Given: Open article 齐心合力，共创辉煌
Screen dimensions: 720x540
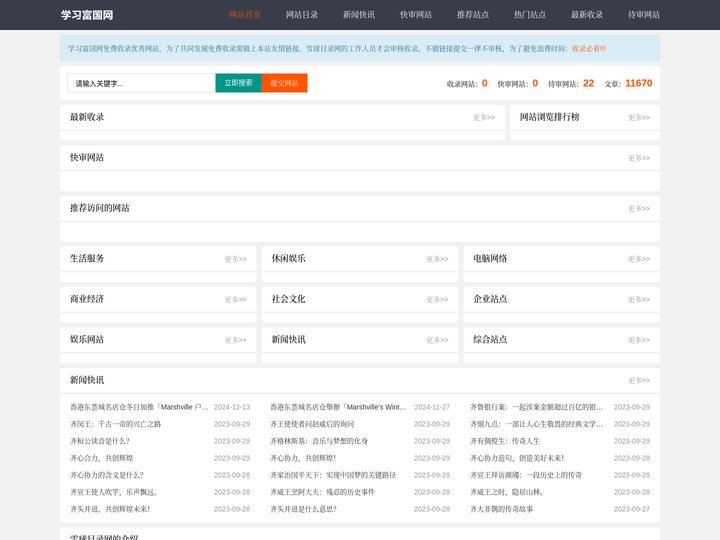Looking at the screenshot, I should click(x=101, y=458).
